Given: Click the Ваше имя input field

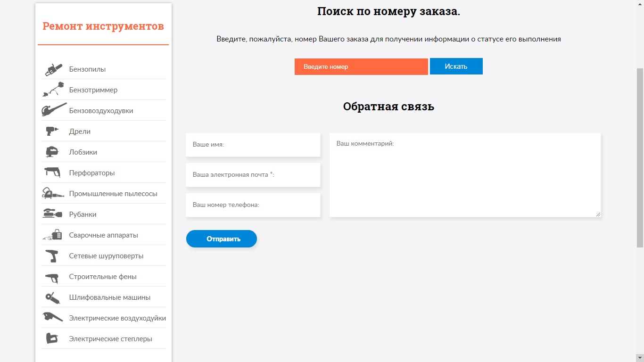Looking at the screenshot, I should click(x=253, y=145).
